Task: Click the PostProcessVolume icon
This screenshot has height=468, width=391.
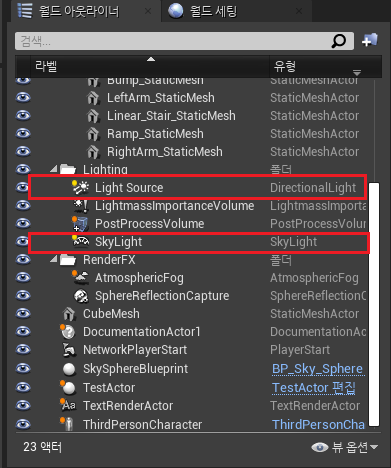Action: pos(80,224)
